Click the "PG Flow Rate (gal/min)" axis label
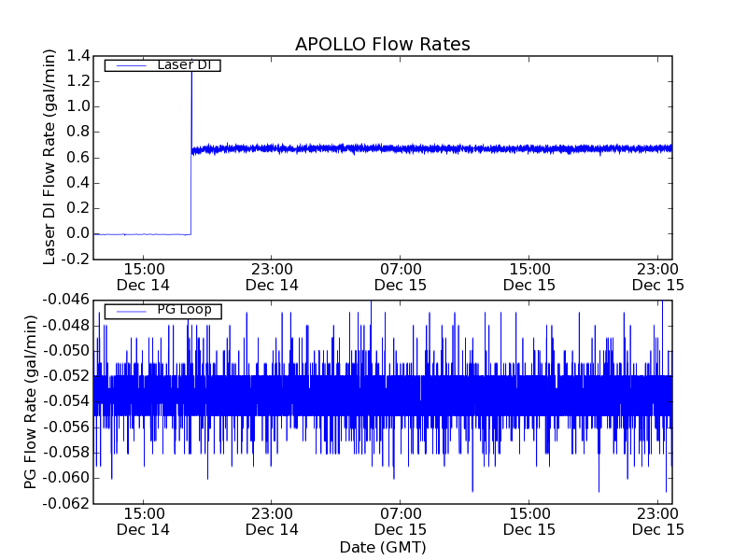This screenshot has height=560, width=747. pyautogui.click(x=31, y=401)
